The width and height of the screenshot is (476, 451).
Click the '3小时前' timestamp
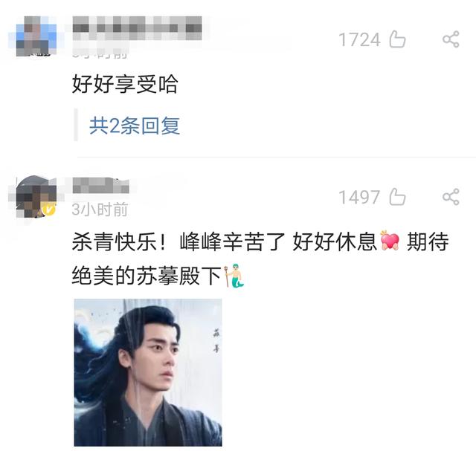coord(100,210)
